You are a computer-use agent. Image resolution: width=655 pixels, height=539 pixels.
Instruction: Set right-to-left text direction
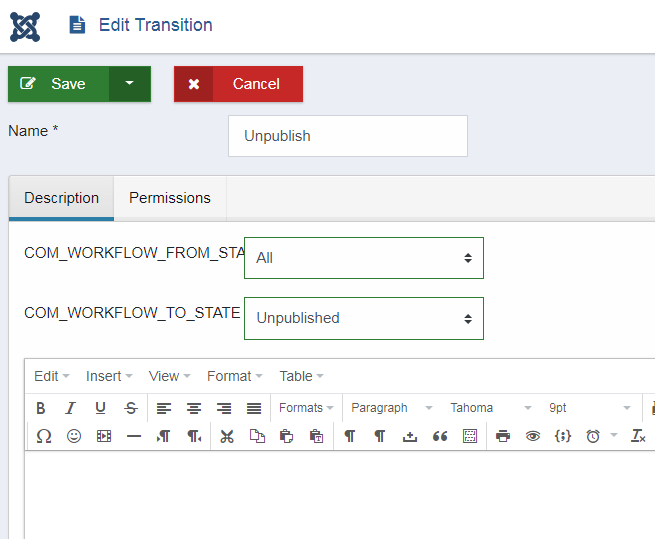[x=194, y=436]
